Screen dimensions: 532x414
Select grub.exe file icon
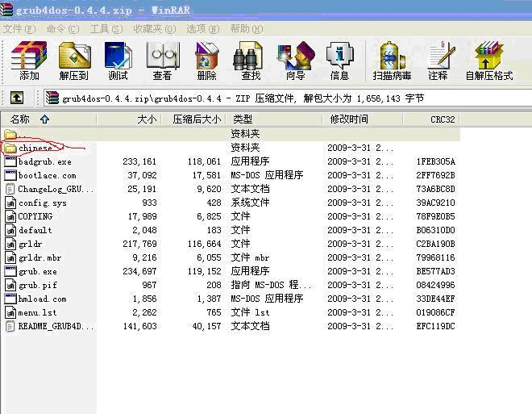10,271
